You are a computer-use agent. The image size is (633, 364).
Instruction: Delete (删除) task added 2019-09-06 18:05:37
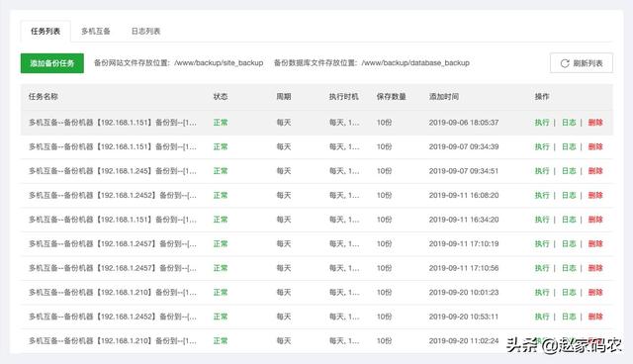tap(595, 123)
